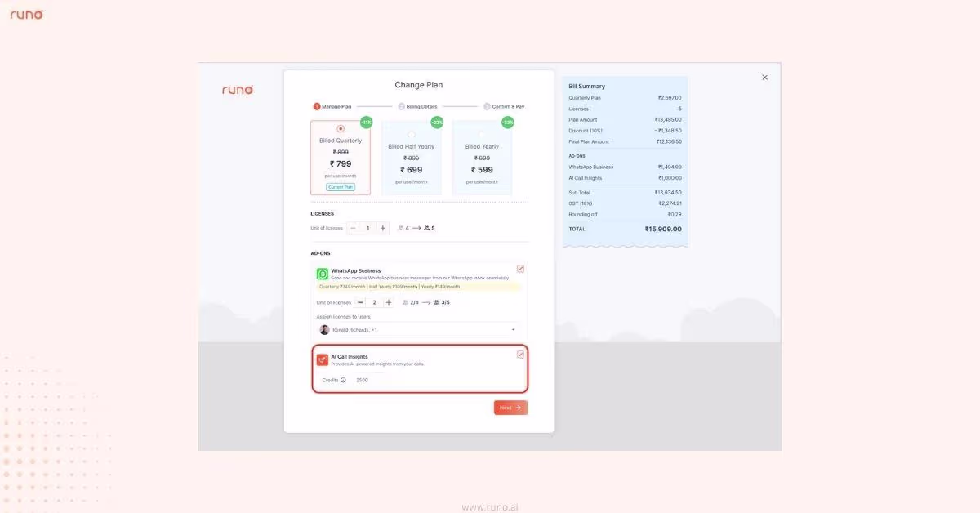Click the runo logo inside the dialog
980x513 pixels.
[238, 90]
